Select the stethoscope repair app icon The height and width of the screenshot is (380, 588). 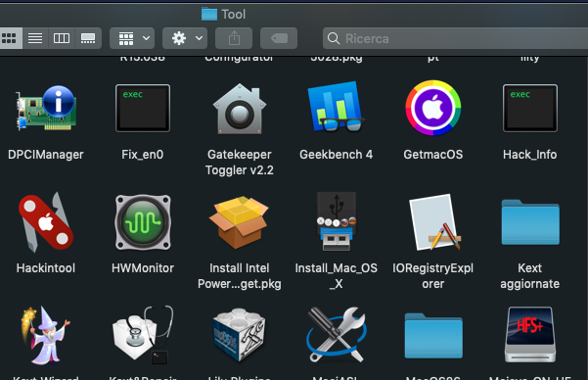click(x=143, y=335)
